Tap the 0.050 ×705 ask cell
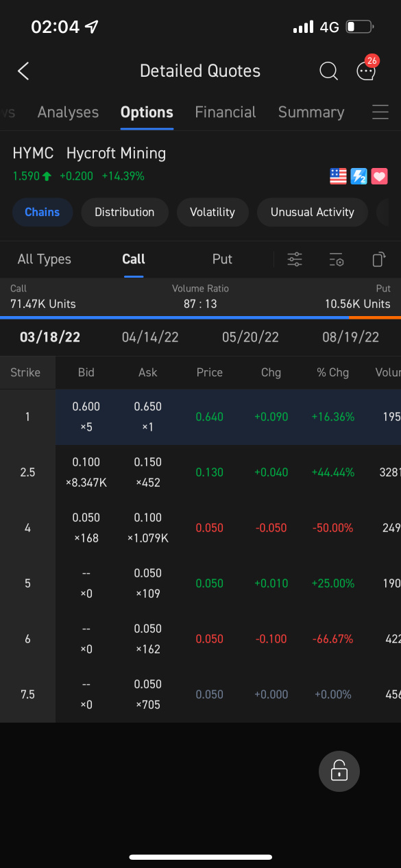The width and height of the screenshot is (401, 868). tap(148, 695)
